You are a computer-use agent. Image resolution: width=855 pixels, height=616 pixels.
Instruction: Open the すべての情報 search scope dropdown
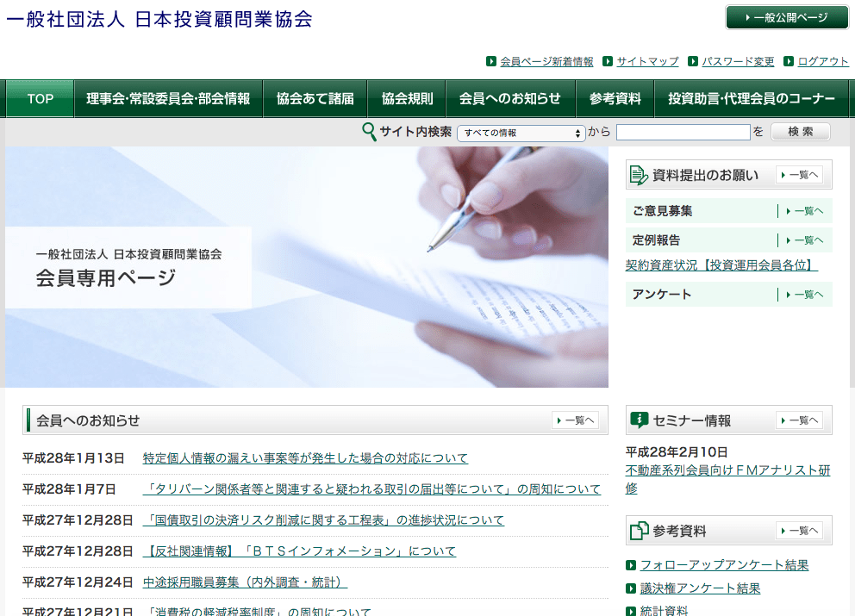[x=521, y=133]
